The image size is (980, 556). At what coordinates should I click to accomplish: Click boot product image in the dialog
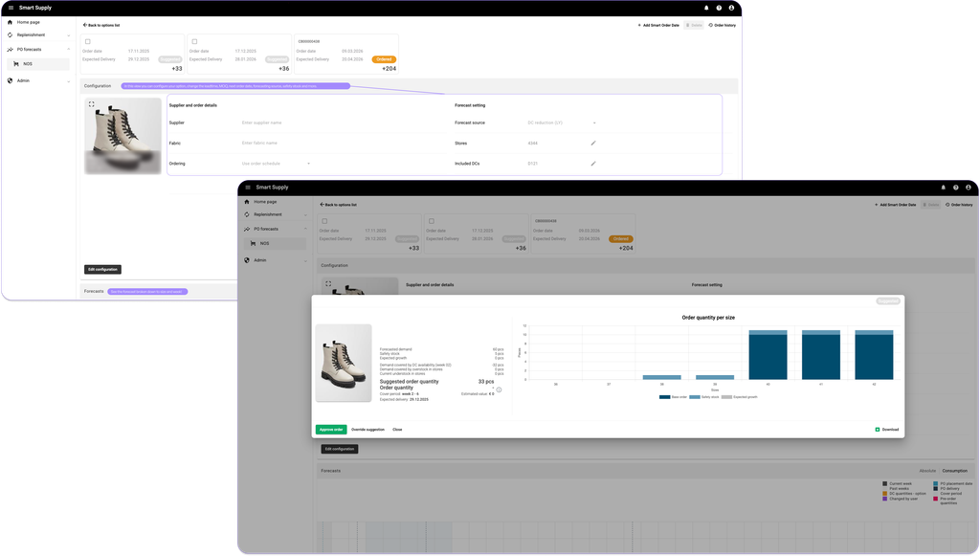point(344,363)
